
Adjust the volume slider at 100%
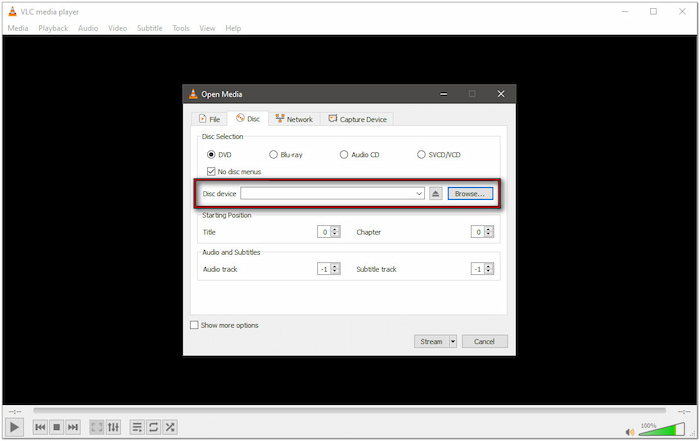(662, 429)
